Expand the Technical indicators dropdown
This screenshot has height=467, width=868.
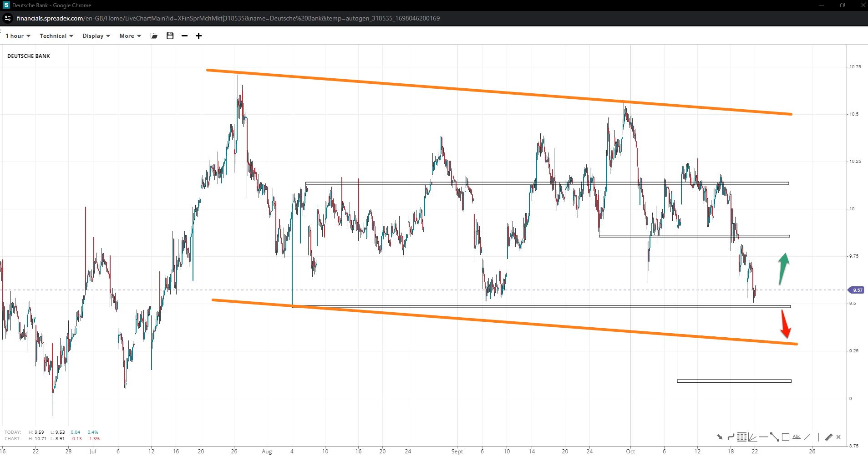click(x=56, y=36)
